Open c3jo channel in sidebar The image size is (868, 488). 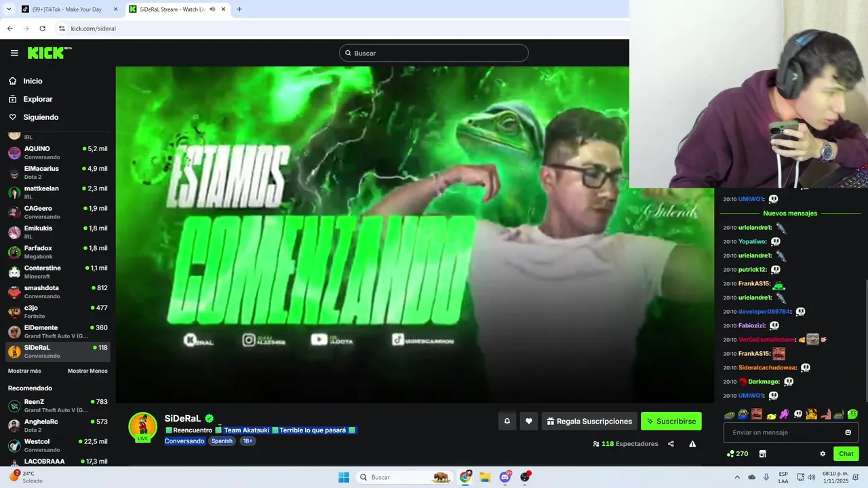coord(58,312)
